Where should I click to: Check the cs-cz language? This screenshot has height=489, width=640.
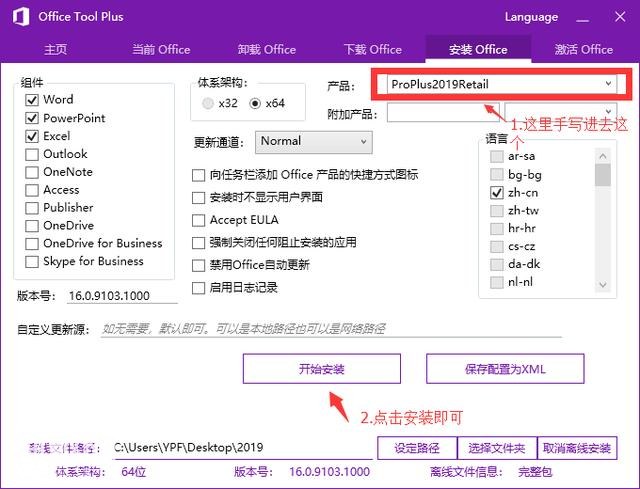click(x=497, y=247)
